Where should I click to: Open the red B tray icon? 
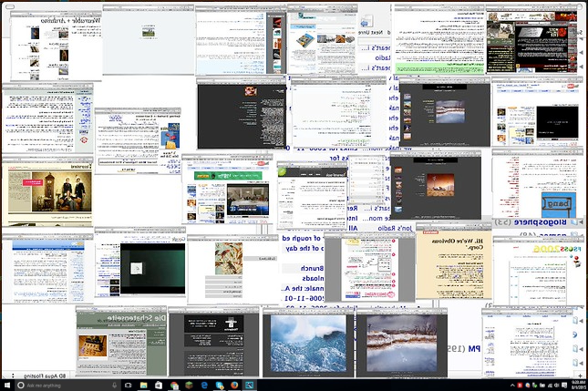coord(520,385)
